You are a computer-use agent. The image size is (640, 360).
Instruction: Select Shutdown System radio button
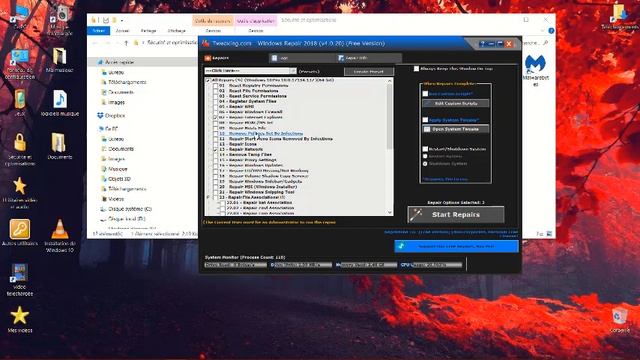425,164
